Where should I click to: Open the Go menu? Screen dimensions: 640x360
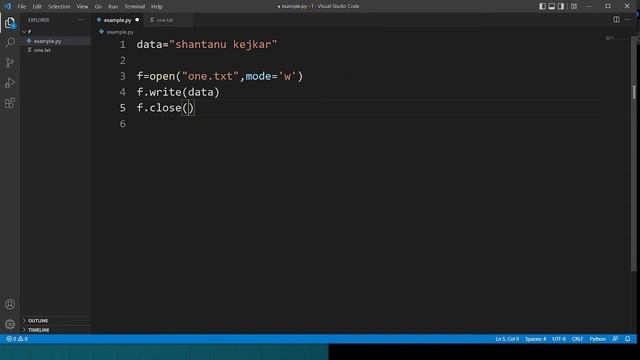pos(98,7)
